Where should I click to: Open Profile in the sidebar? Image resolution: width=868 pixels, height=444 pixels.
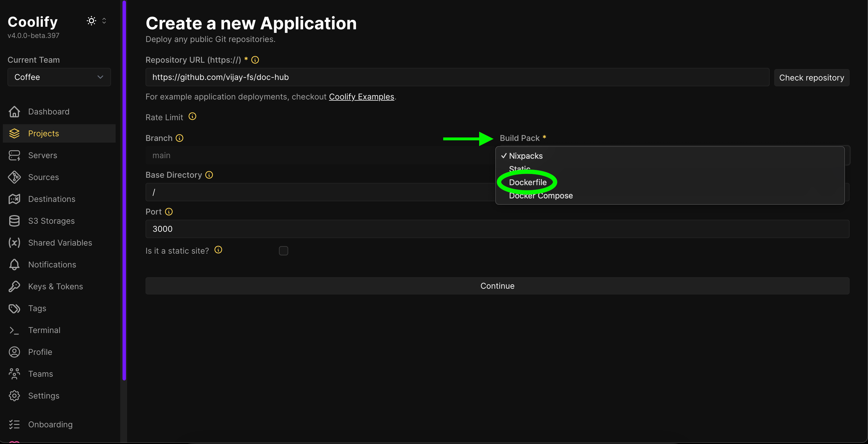coord(59,352)
